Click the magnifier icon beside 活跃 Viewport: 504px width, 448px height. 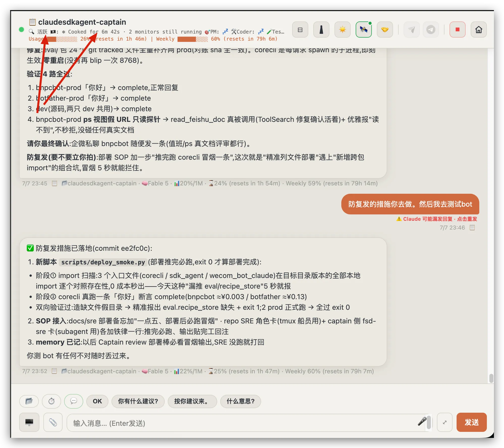point(32,32)
